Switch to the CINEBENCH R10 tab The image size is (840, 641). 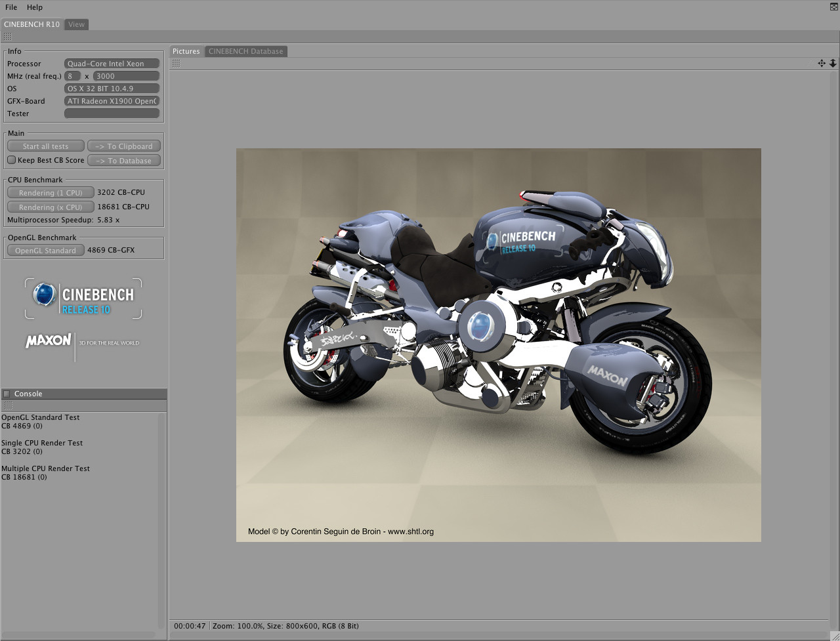[x=31, y=24]
